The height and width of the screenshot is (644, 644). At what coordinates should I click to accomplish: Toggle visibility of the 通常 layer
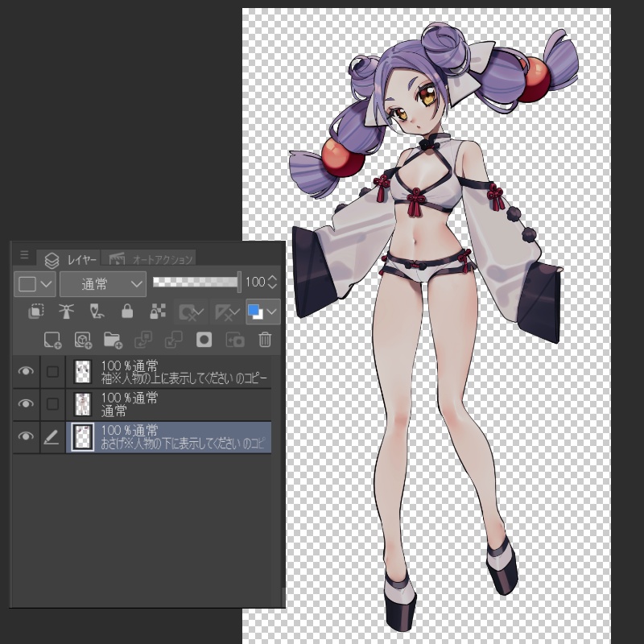pos(26,402)
